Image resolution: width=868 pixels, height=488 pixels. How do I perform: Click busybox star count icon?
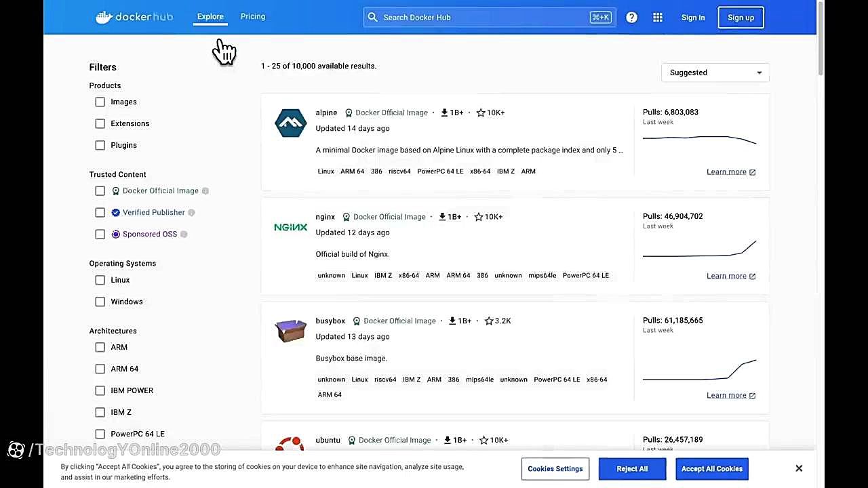coord(489,321)
